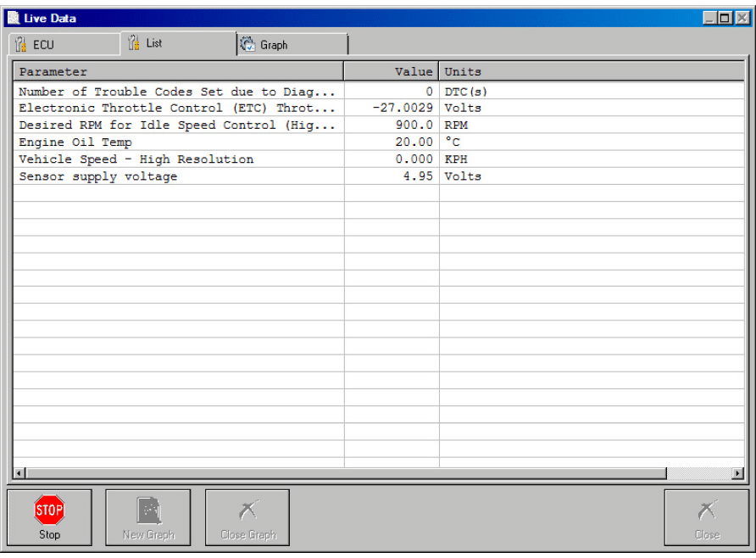Sort by the Parameter column header
Image resolution: width=756 pixels, height=558 pixels.
pyautogui.click(x=178, y=72)
